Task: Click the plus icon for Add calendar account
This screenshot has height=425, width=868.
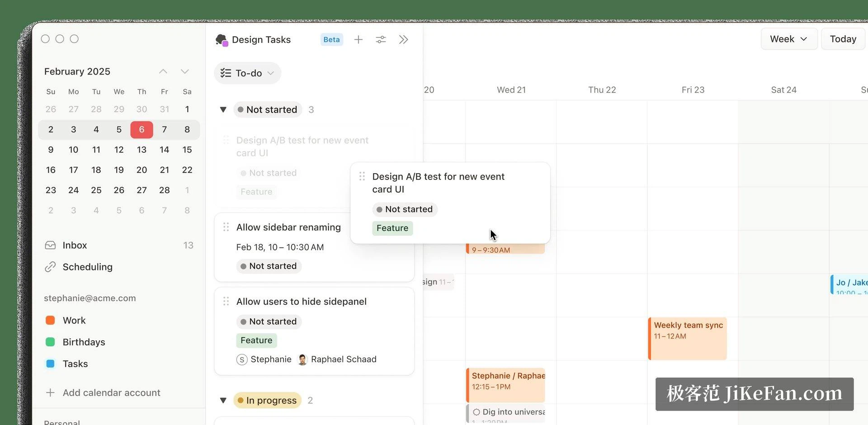Action: coord(50,392)
